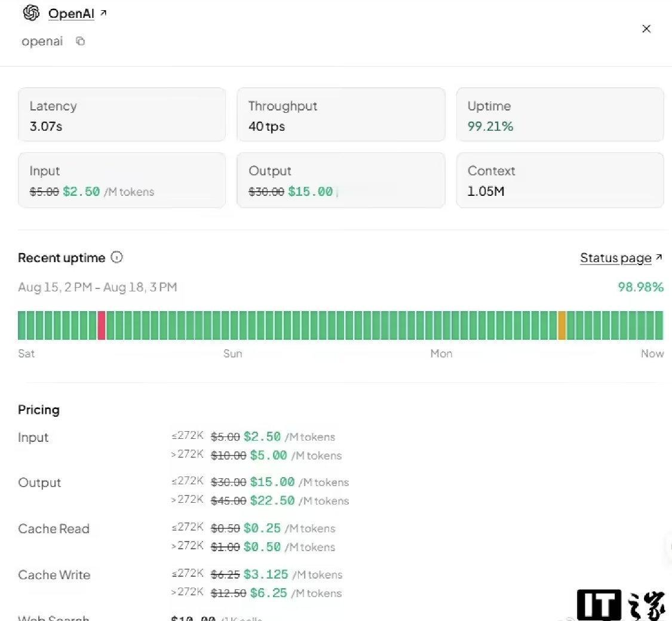Viewport: 672px width, 621px height.
Task: Select the Context 1.05M card
Action: click(x=560, y=180)
